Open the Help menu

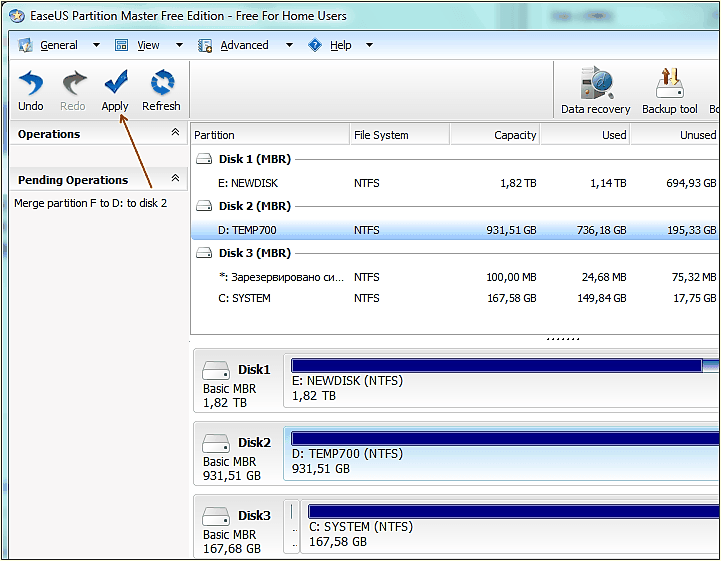coord(341,45)
